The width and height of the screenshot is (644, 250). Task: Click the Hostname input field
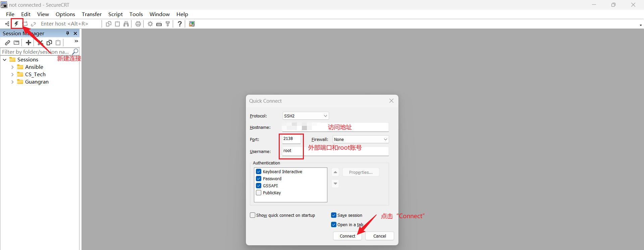point(335,127)
